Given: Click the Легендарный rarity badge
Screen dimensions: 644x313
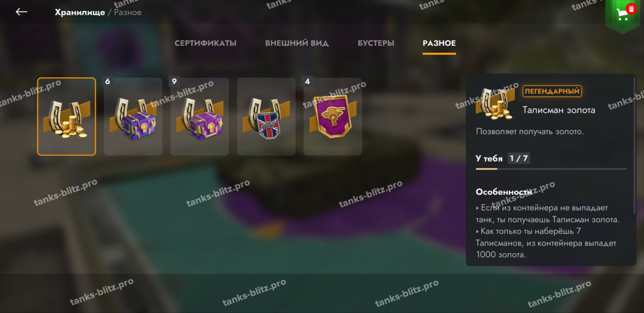Looking at the screenshot, I should click(x=552, y=91).
